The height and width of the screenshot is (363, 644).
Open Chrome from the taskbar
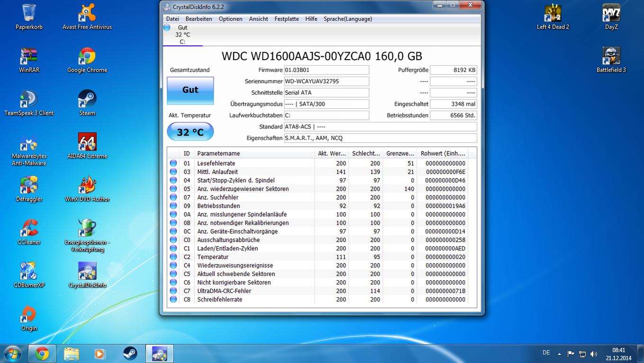point(42,354)
